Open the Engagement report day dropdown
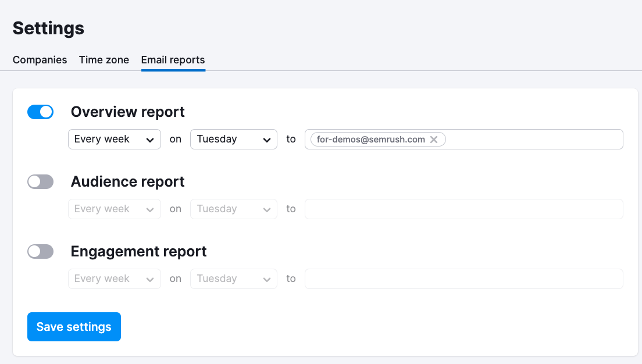This screenshot has height=364, width=642. click(233, 279)
